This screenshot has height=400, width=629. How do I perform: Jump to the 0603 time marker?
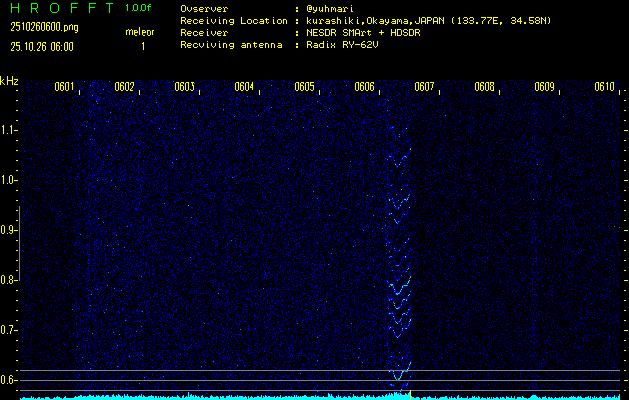point(184,87)
